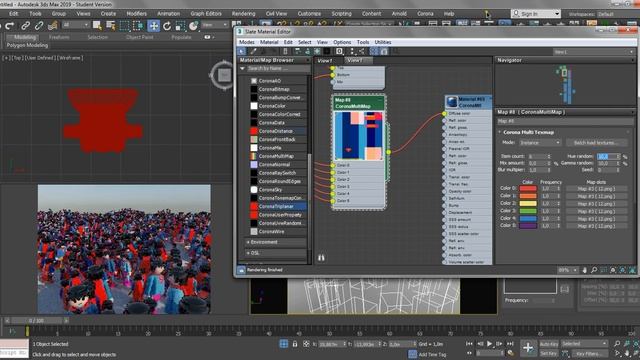
Task: Click the red Color 0 swatch
Action: click(x=528, y=189)
